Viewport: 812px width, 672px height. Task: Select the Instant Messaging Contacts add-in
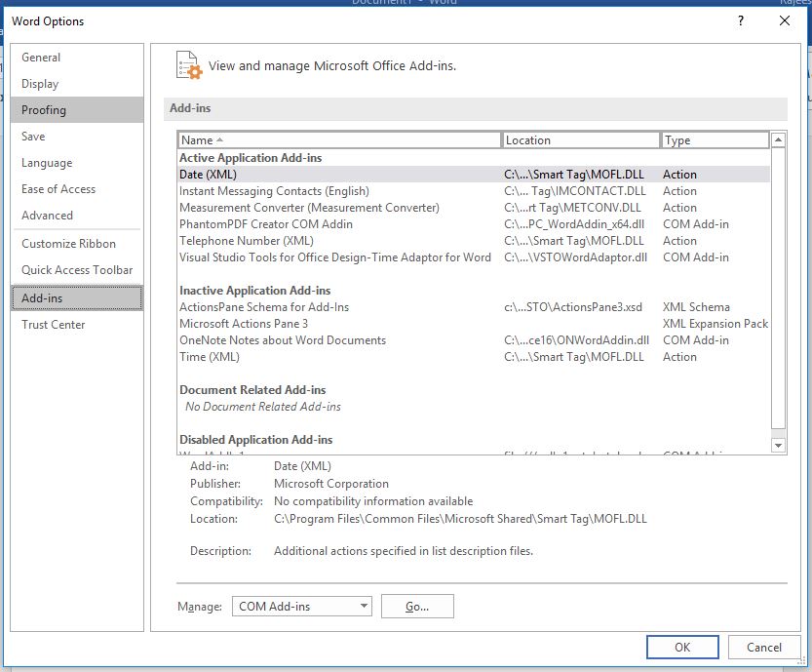274,191
